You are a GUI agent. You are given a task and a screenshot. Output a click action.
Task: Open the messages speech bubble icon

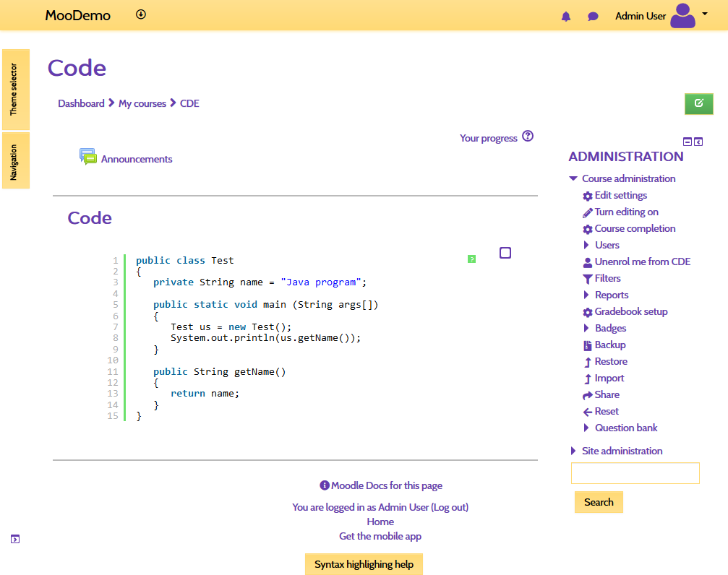tap(593, 17)
